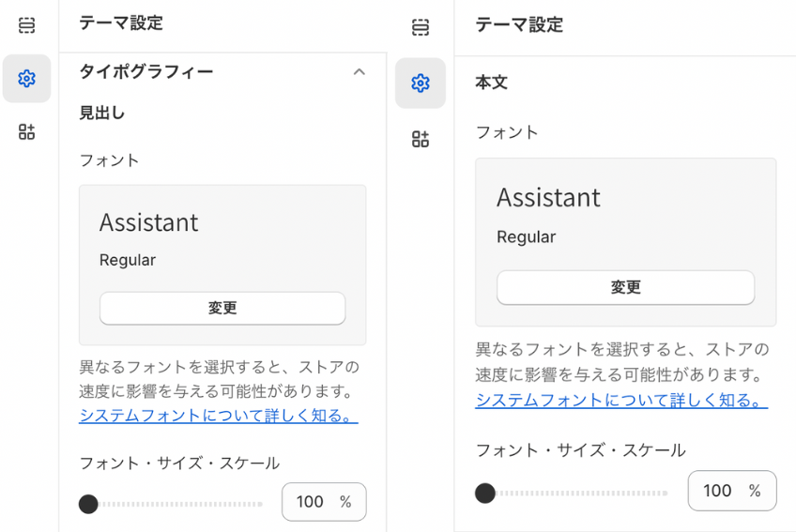Click 変更 button under 見出し font
This screenshot has width=796, height=532.
[222, 308]
